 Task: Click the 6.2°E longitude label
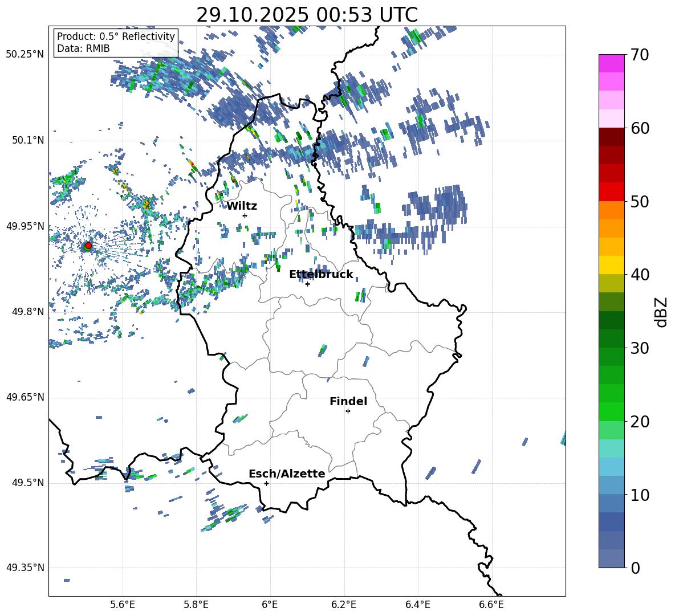[x=344, y=605]
